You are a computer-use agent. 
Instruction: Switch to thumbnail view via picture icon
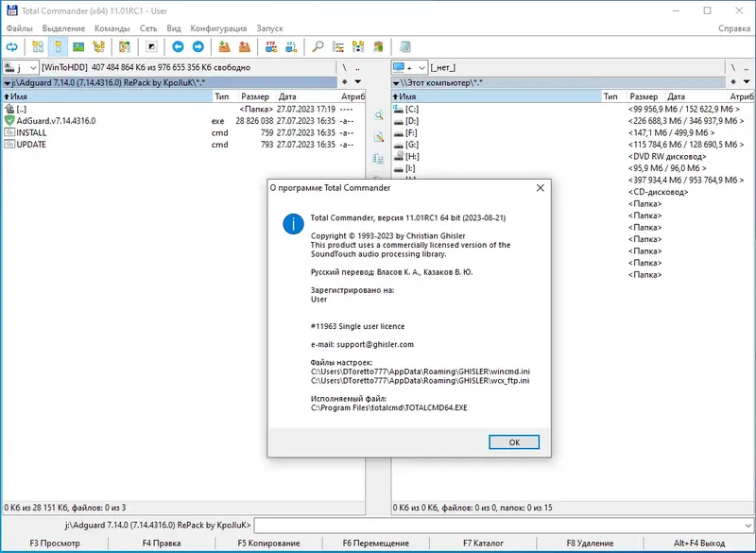pos(78,46)
